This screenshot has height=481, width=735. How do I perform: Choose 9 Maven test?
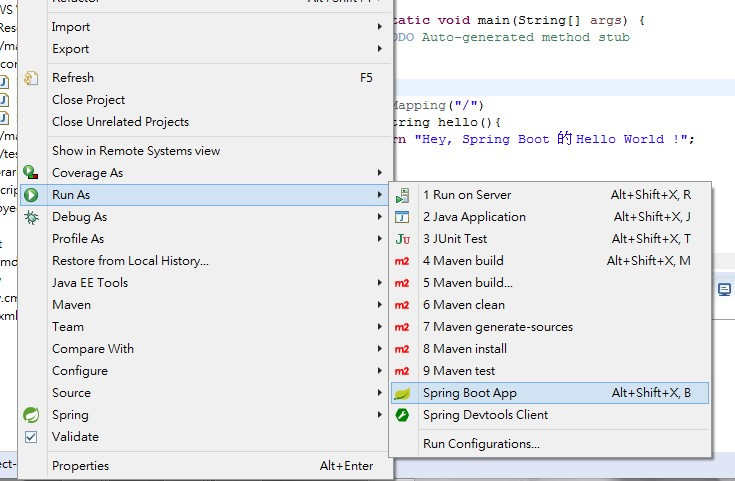(x=550, y=371)
